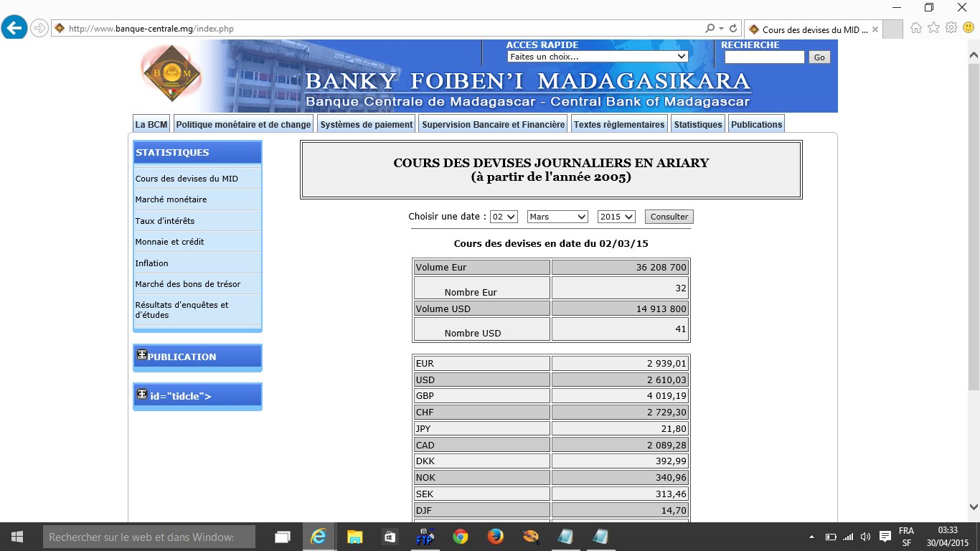Click the battery icon in the system tray

click(831, 537)
